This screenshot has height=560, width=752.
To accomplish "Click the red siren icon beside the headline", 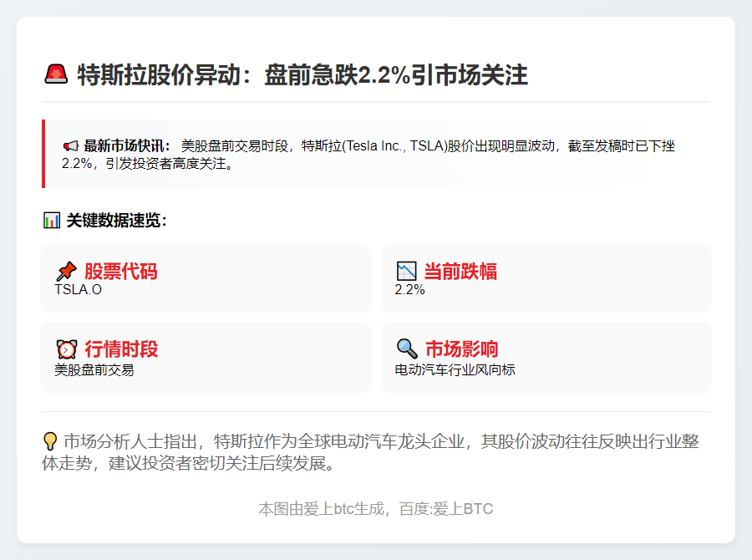I will [x=56, y=74].
